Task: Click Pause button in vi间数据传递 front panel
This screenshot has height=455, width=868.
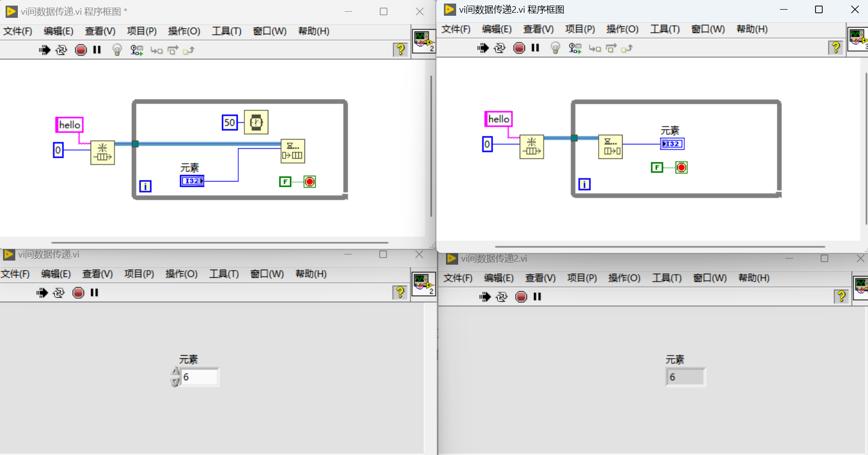Action: (94, 293)
